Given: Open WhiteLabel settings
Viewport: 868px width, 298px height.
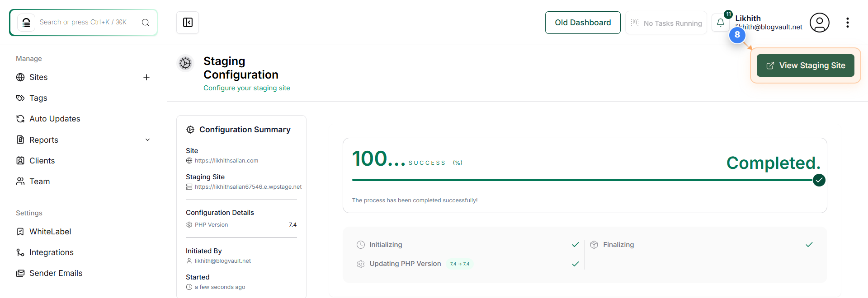Looking at the screenshot, I should pos(50,232).
